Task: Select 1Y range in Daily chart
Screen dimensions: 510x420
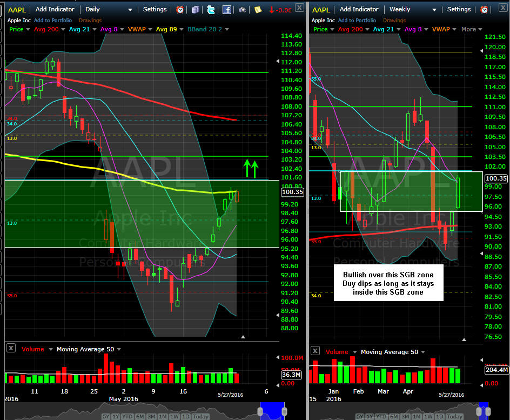Action: click(116, 416)
